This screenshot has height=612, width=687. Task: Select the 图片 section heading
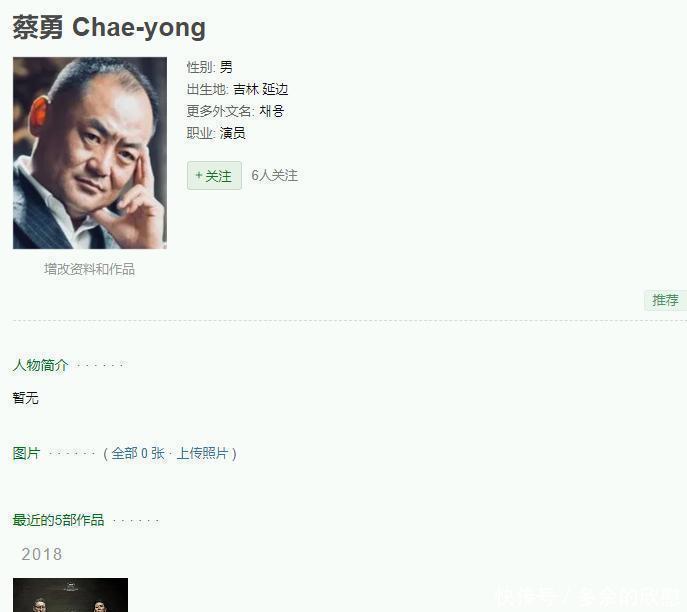point(26,453)
